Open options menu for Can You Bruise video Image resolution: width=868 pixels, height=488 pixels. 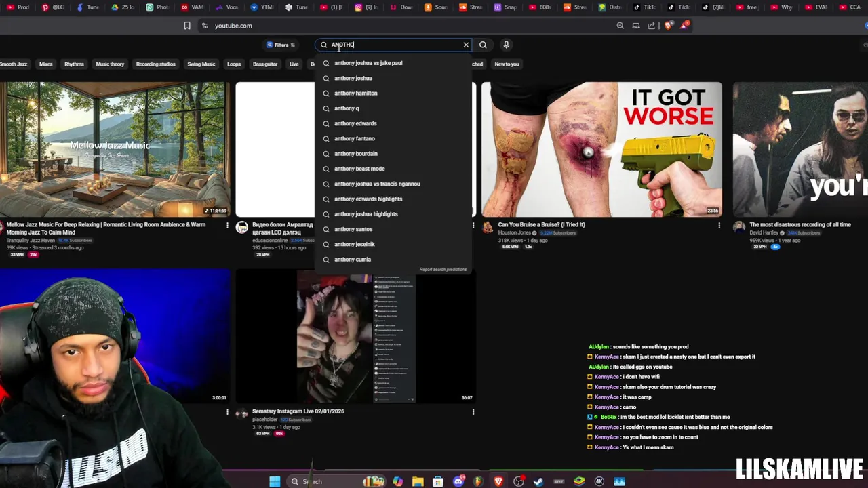coord(719,225)
